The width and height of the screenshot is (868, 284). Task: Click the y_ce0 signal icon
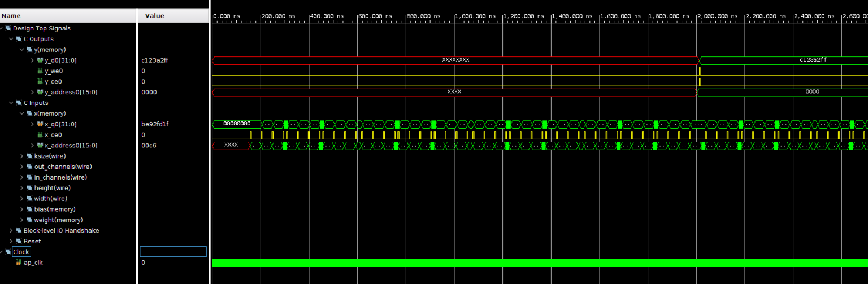point(40,81)
